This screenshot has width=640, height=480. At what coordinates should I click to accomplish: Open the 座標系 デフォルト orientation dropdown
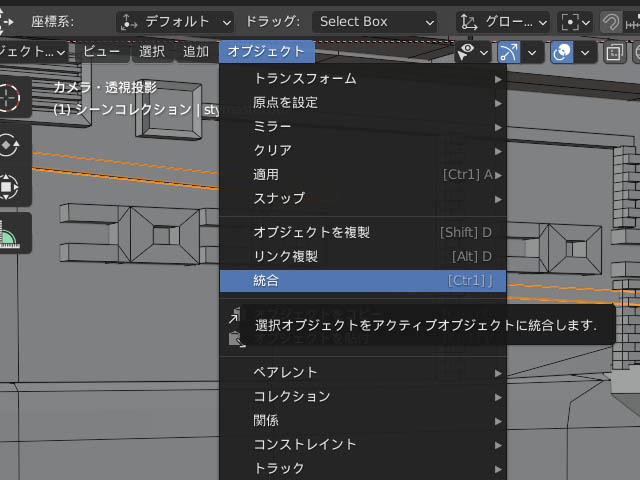click(175, 22)
